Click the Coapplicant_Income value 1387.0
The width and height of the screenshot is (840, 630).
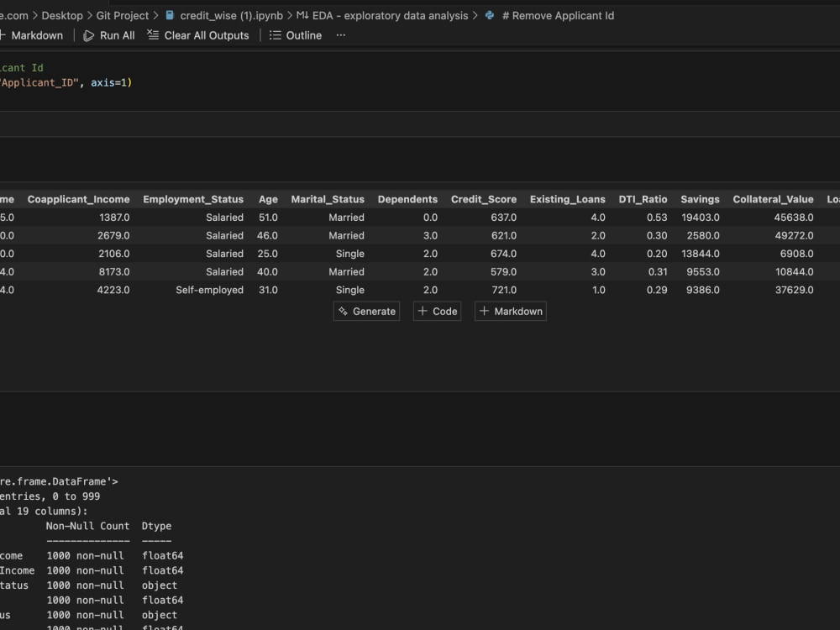point(114,218)
